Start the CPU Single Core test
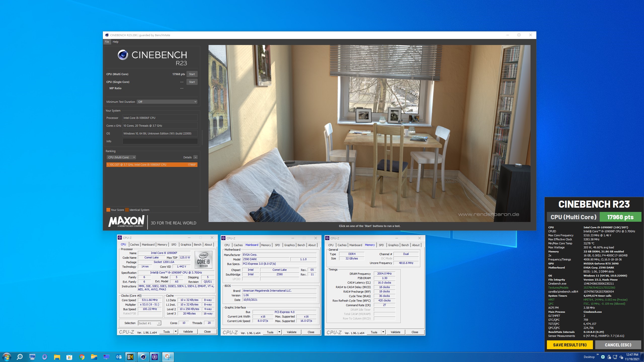644x362 pixels. click(x=192, y=82)
